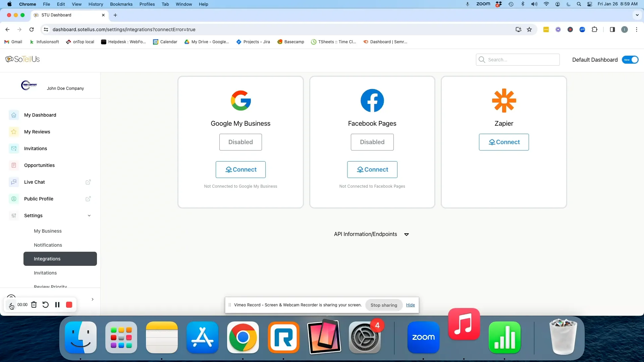The image size is (644, 362).
Task: Click the Google My Business logo
Action: 240,101
